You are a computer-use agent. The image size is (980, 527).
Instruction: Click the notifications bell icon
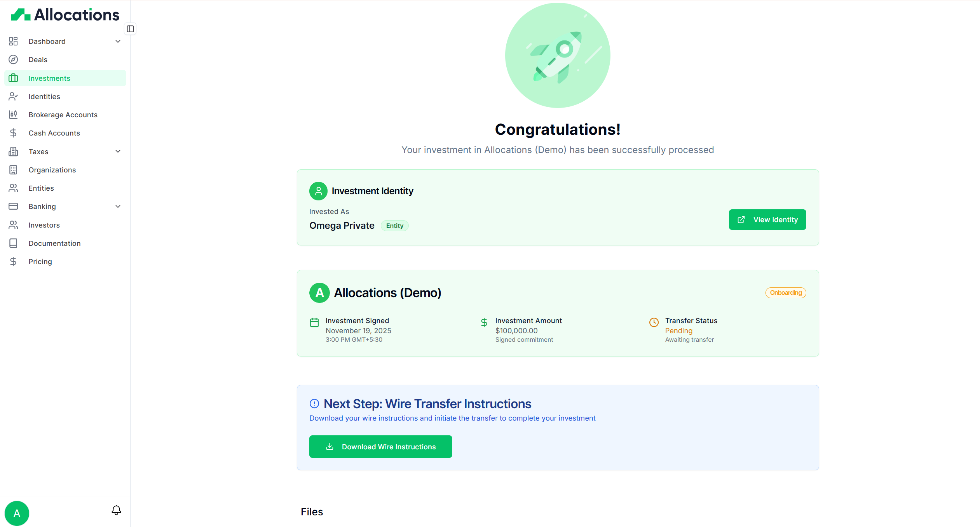pyautogui.click(x=116, y=510)
